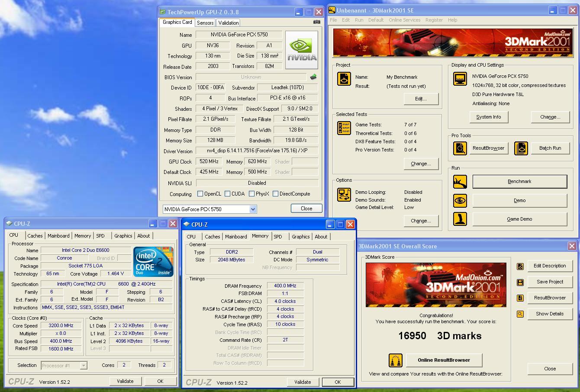Viewport: 580px width, 392px height.
Task: Click the Batch Run icon in Pro Tools
Action: (x=521, y=148)
